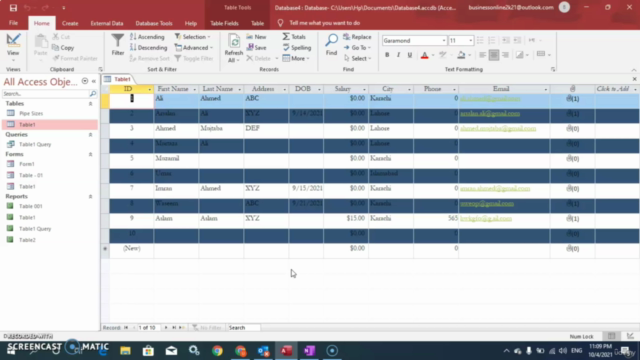Open the font size dropdown
The image size is (640, 360).
(471, 40)
